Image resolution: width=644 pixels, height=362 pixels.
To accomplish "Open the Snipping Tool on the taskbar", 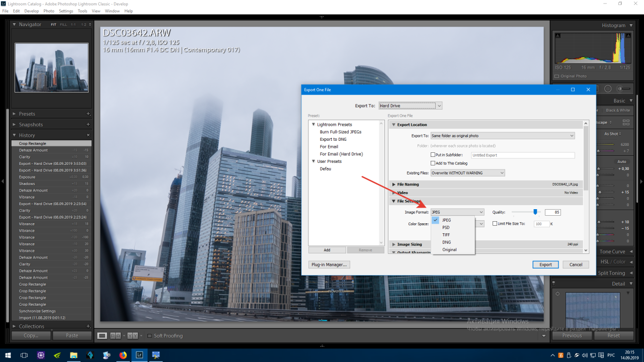I will (x=156, y=355).
